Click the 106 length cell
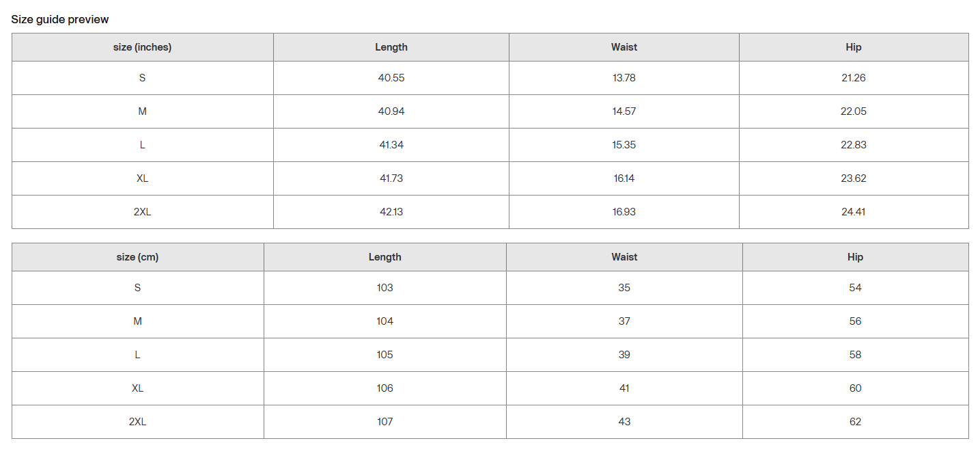The width and height of the screenshot is (980, 456). click(385, 388)
